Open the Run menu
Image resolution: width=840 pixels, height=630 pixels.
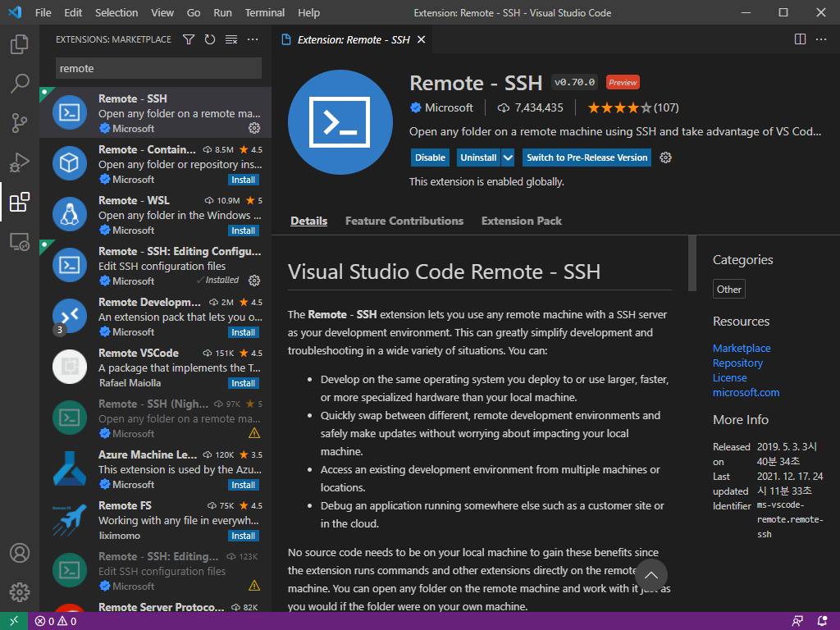pyautogui.click(x=223, y=12)
